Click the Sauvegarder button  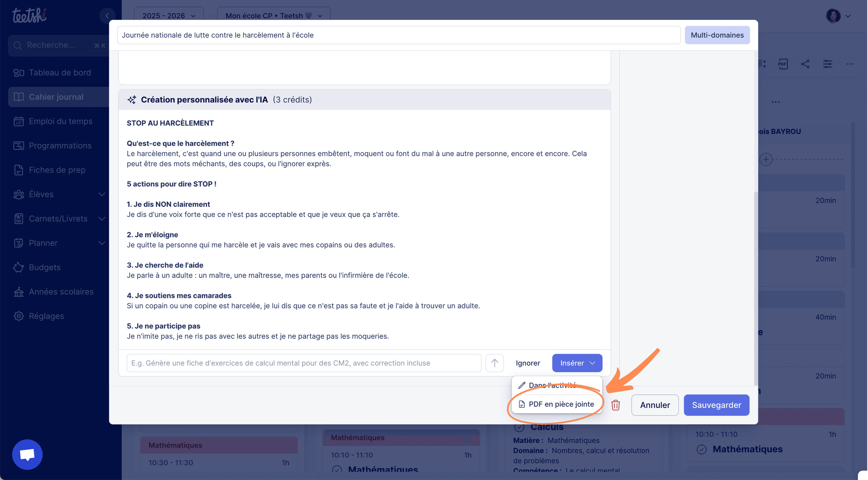point(716,405)
